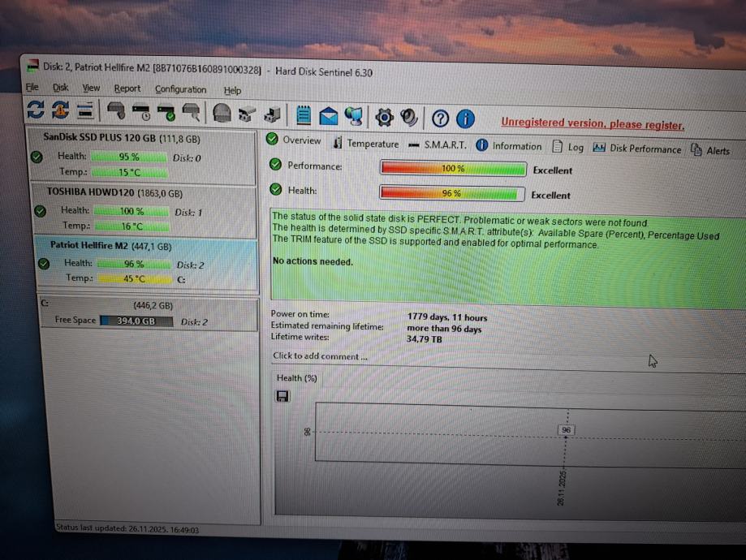Viewport: 746px width, 560px height.
Task: Click the Performance 100 % bar
Action: tap(454, 169)
